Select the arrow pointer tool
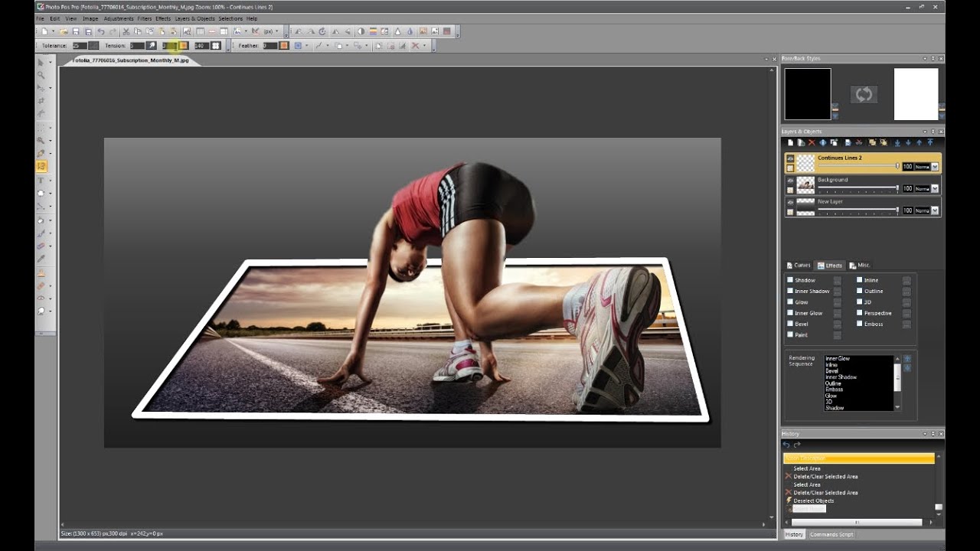Screen dimensions: 980x551 pos(41,62)
